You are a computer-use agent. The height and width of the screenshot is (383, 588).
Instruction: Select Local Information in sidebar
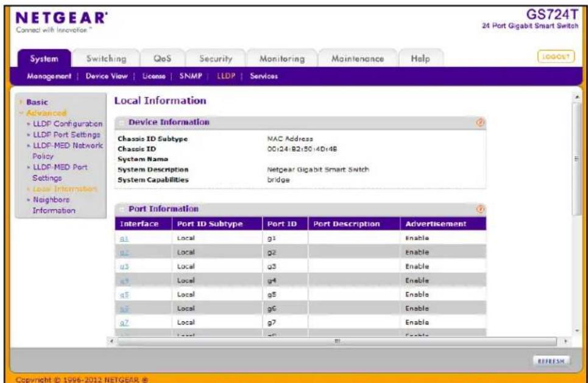coord(65,189)
